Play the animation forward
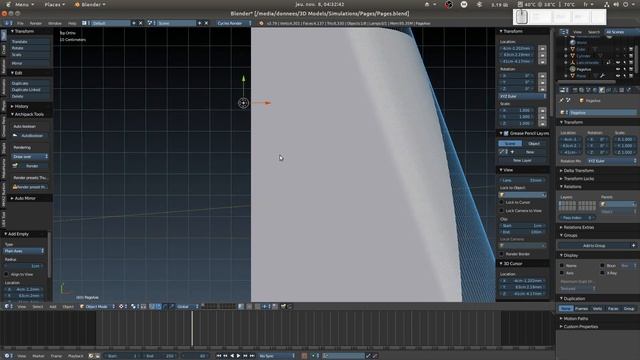 click(239, 356)
